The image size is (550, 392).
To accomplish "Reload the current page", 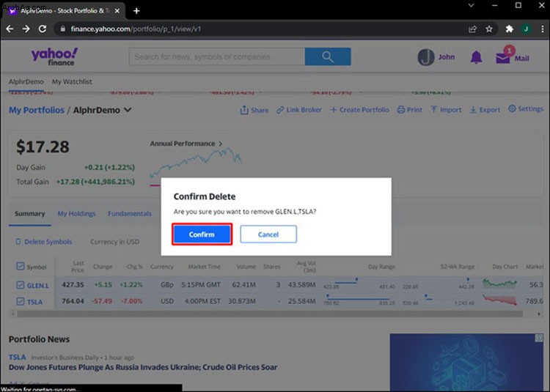I will click(x=43, y=29).
